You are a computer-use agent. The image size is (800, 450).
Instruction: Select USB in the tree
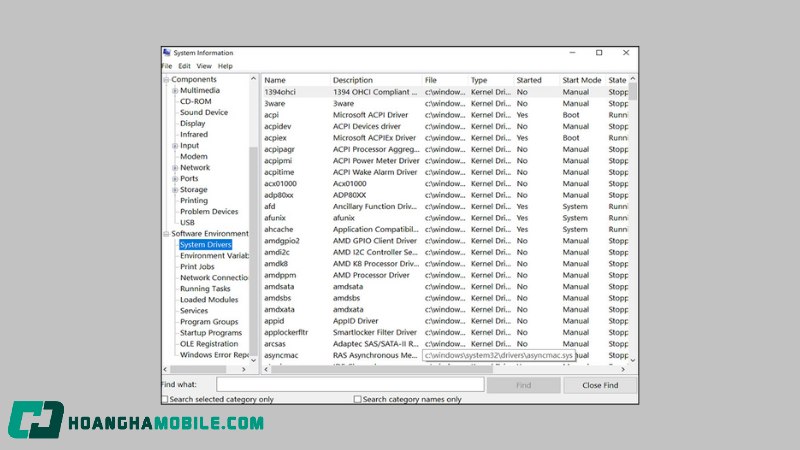pyautogui.click(x=187, y=222)
